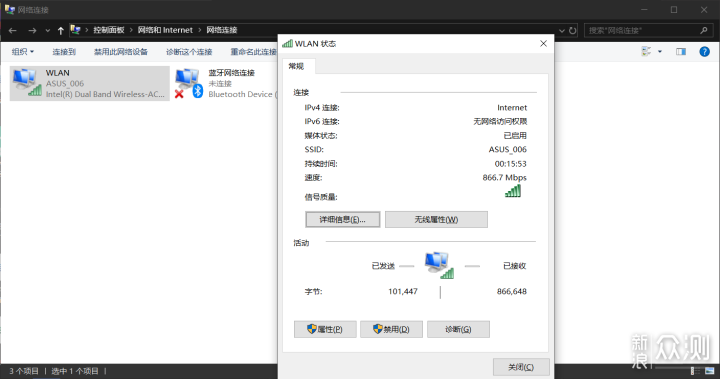Click 网络和 Internet breadcrumb
Image resolution: width=720 pixels, height=379 pixels.
pos(165,30)
